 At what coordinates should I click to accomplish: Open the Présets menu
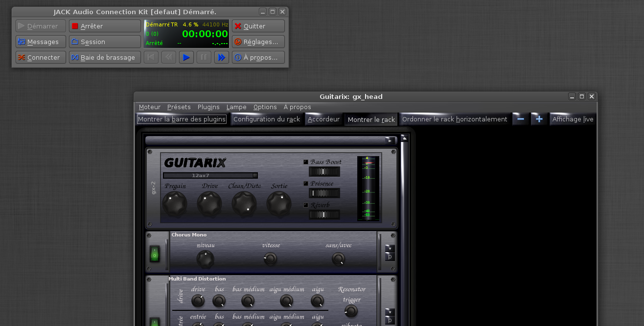pyautogui.click(x=179, y=107)
